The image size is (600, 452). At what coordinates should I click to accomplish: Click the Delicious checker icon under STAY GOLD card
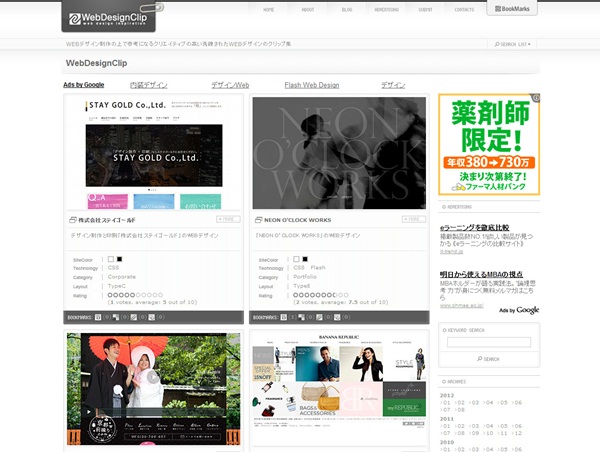point(116,317)
